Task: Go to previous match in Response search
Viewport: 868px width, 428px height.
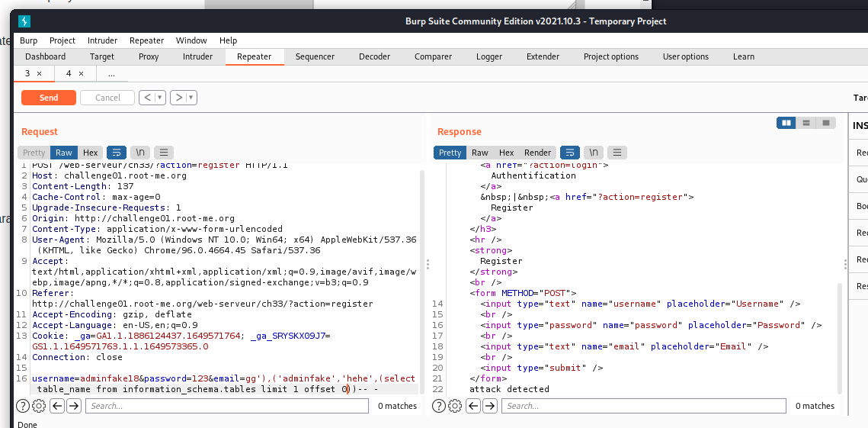Action: click(x=473, y=406)
